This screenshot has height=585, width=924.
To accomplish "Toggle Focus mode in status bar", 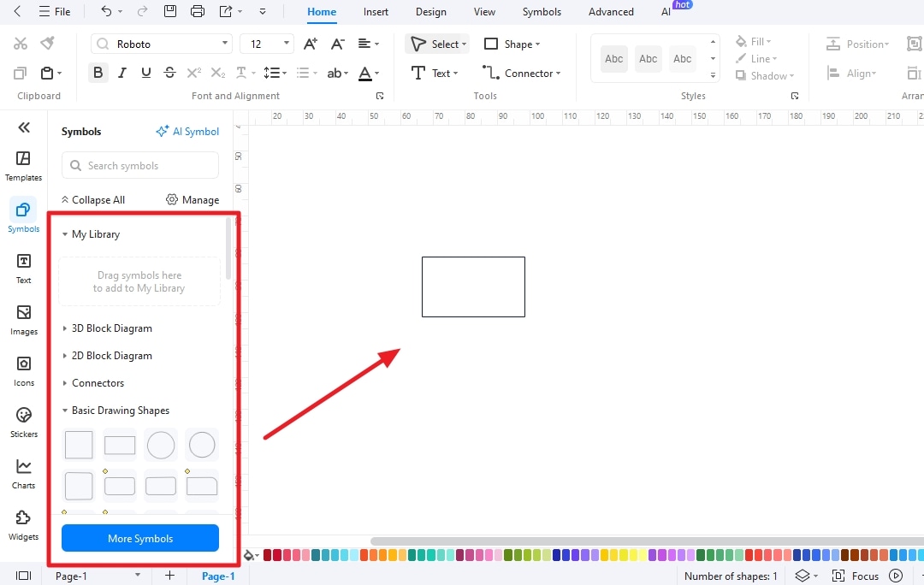I will (x=856, y=576).
